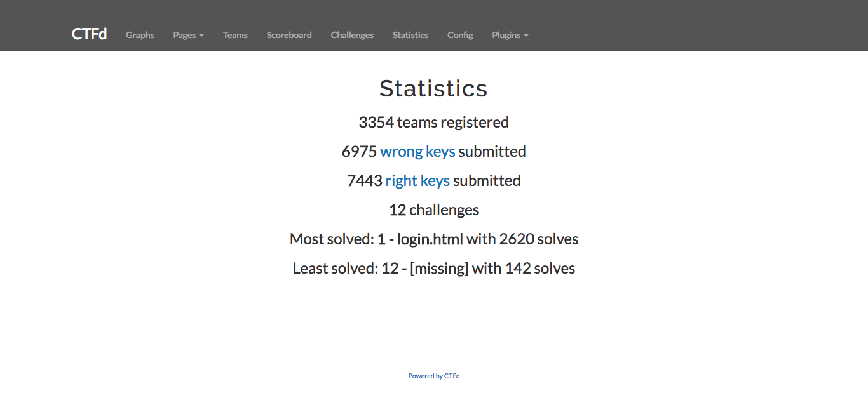Screen dimensions: 868x398
Task: Click the "Powered by CTFd" footer link
Action: coord(434,376)
